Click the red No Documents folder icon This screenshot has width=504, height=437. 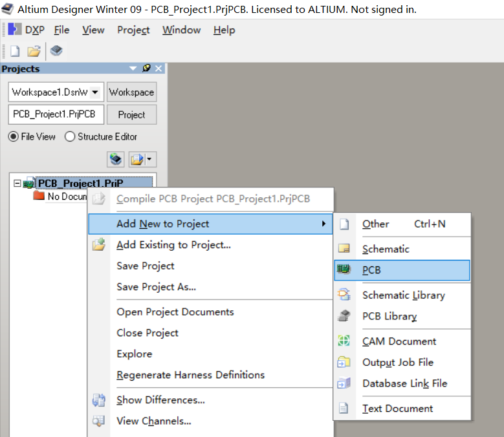tap(39, 195)
